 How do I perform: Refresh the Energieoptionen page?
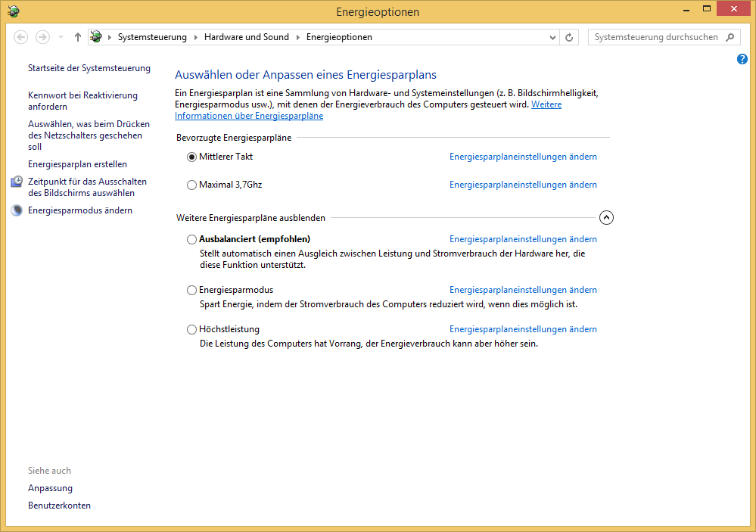click(569, 37)
